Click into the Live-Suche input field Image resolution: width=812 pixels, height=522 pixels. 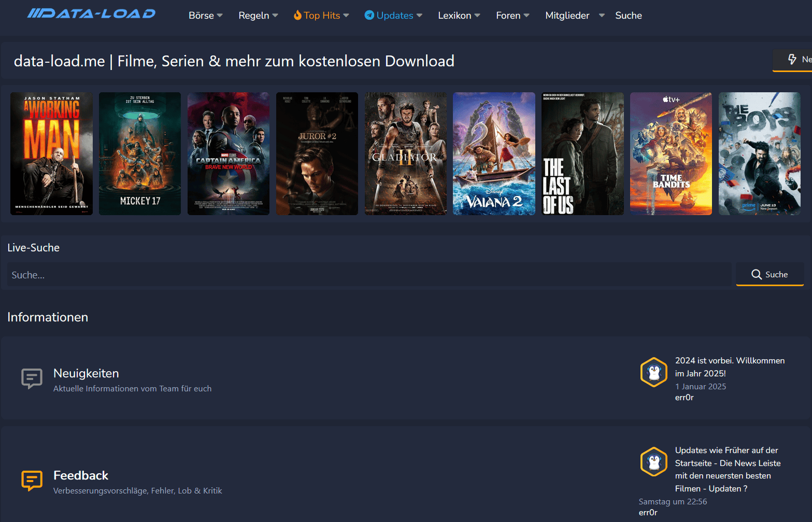[x=369, y=275]
